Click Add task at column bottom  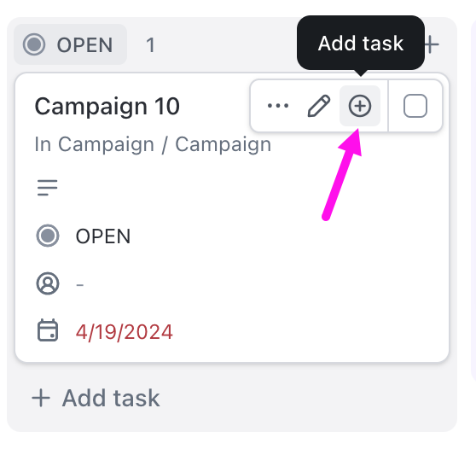pos(96,398)
